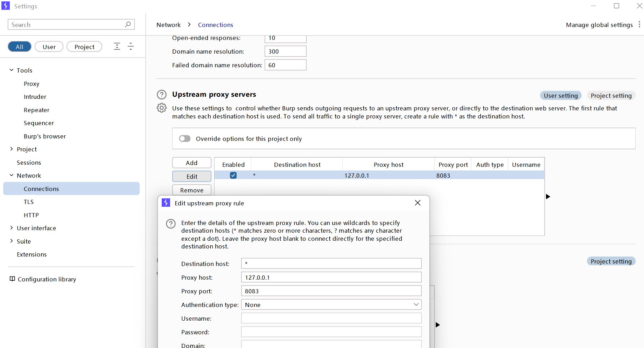
Task: Expand the User interface tree section
Action: (12, 228)
